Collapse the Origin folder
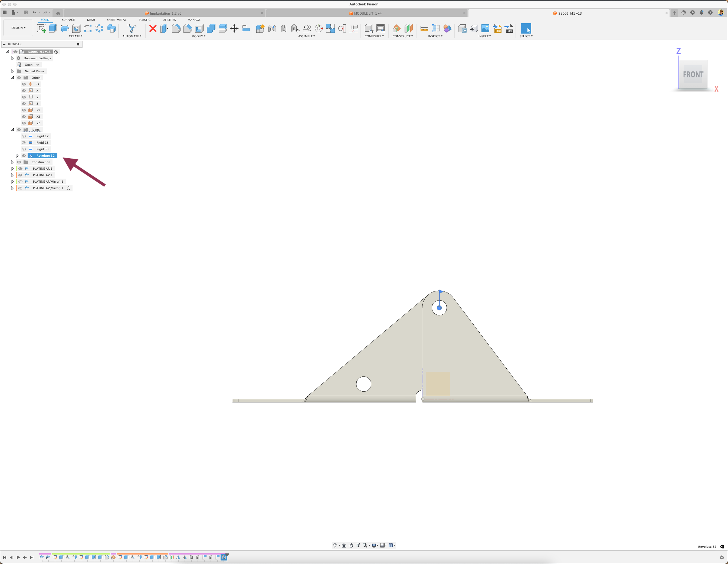The image size is (728, 564). click(12, 78)
